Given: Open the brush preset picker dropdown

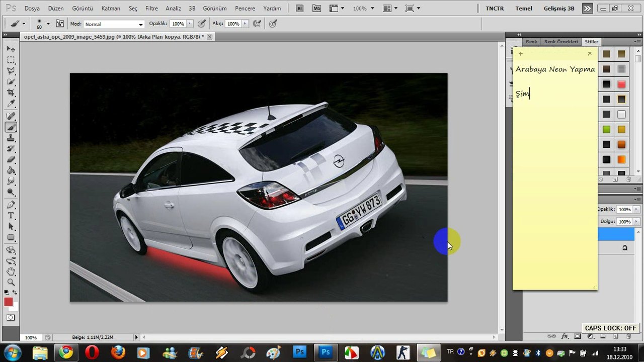Looking at the screenshot, I should tap(48, 24).
